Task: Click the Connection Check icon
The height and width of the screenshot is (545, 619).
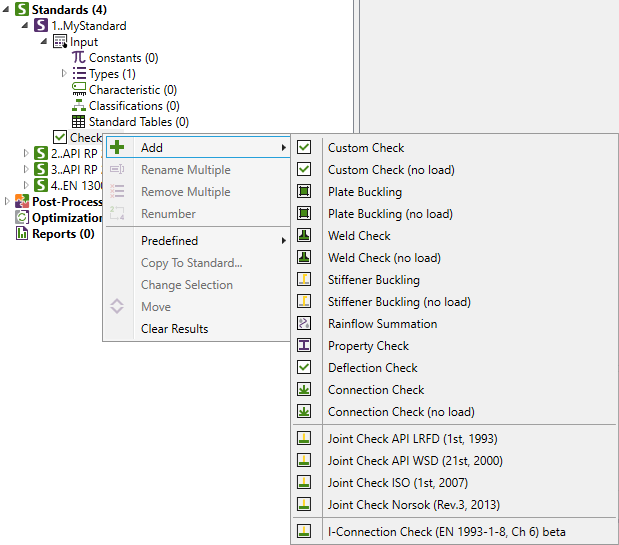Action: point(304,389)
